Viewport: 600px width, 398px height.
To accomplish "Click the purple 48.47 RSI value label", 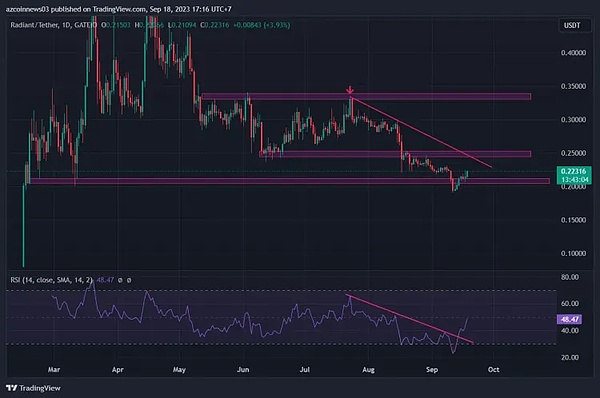I will 569,319.
